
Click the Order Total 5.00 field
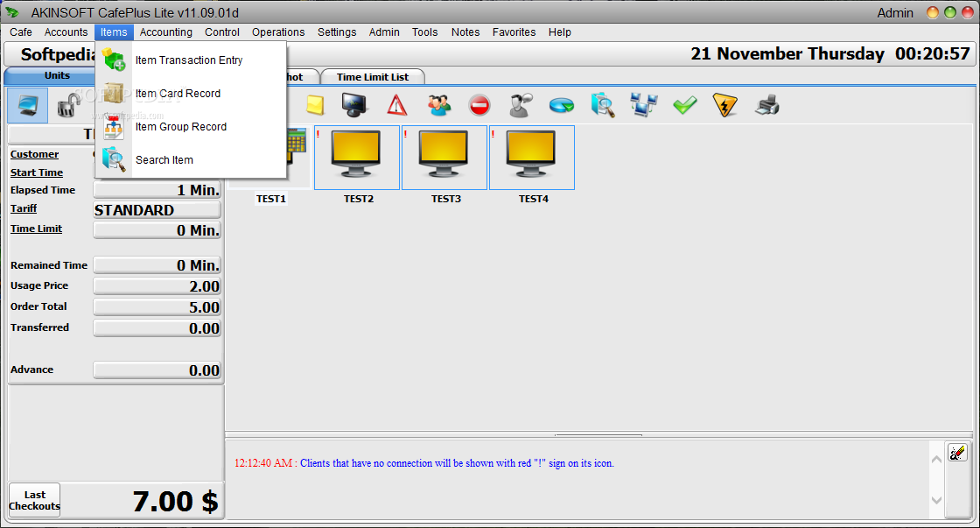(157, 307)
